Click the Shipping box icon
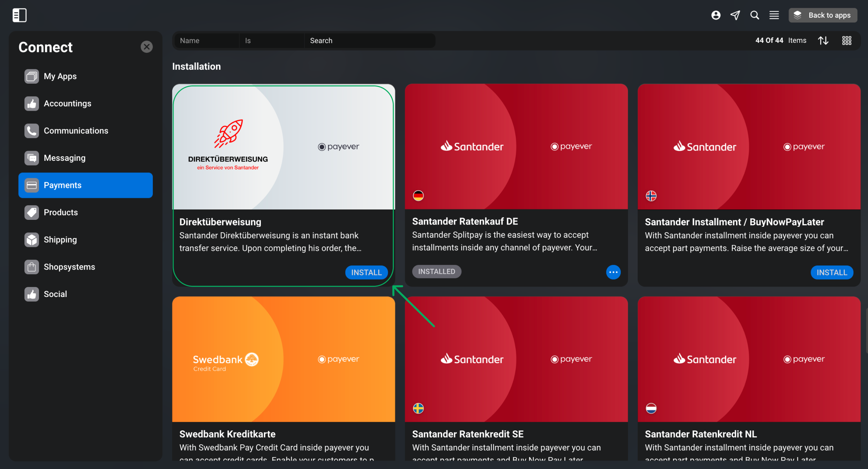Image resolution: width=868 pixels, height=469 pixels. (32, 240)
